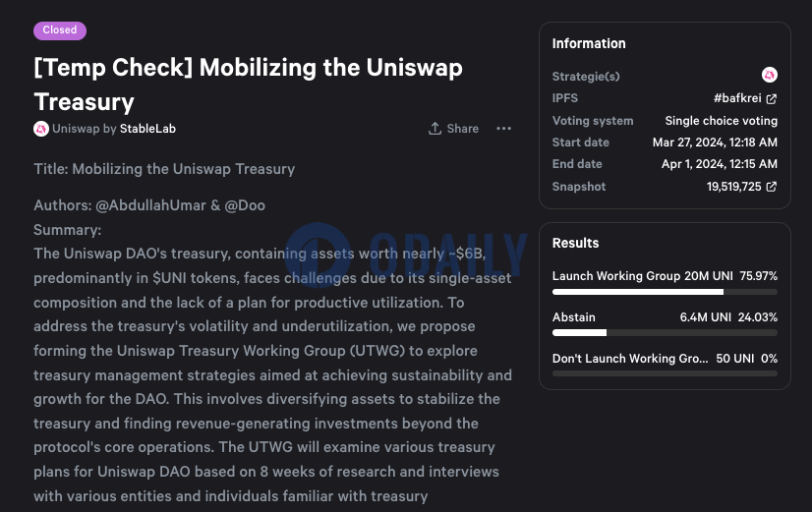Click the Share upload icon
This screenshot has height=512, width=812.
coord(435,129)
